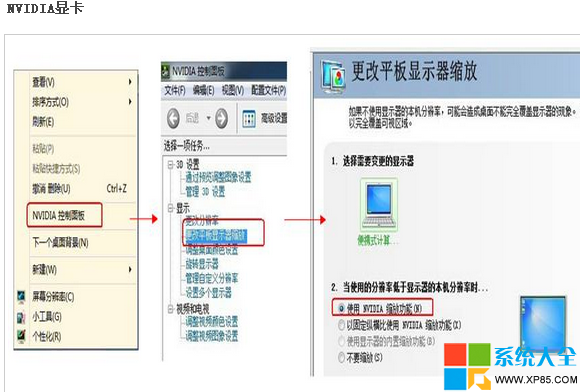Click the NVIDIA control panel title icon

point(166,71)
